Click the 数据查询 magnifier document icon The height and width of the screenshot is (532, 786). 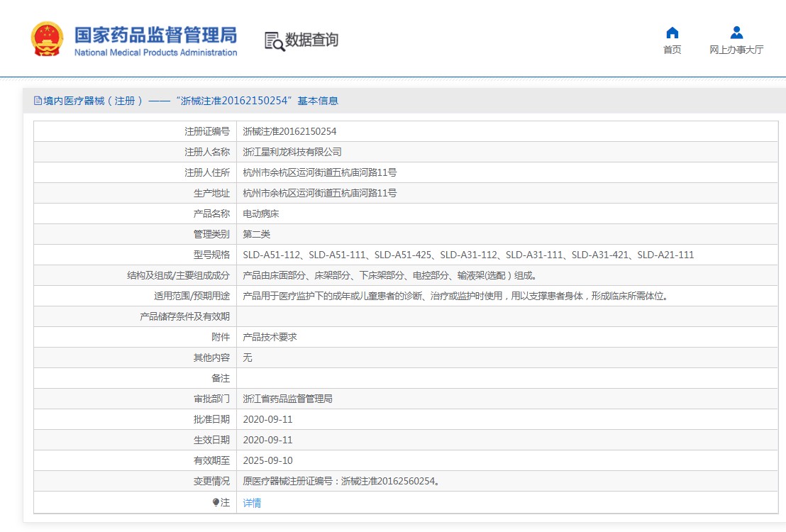[275, 42]
